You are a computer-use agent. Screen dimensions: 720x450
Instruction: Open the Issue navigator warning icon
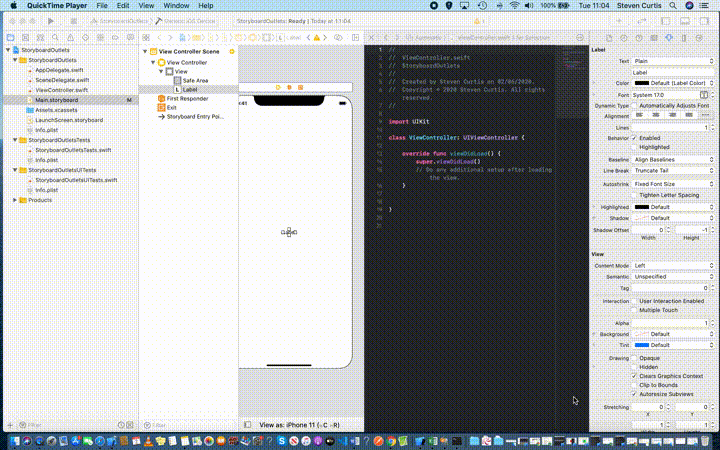click(70, 38)
